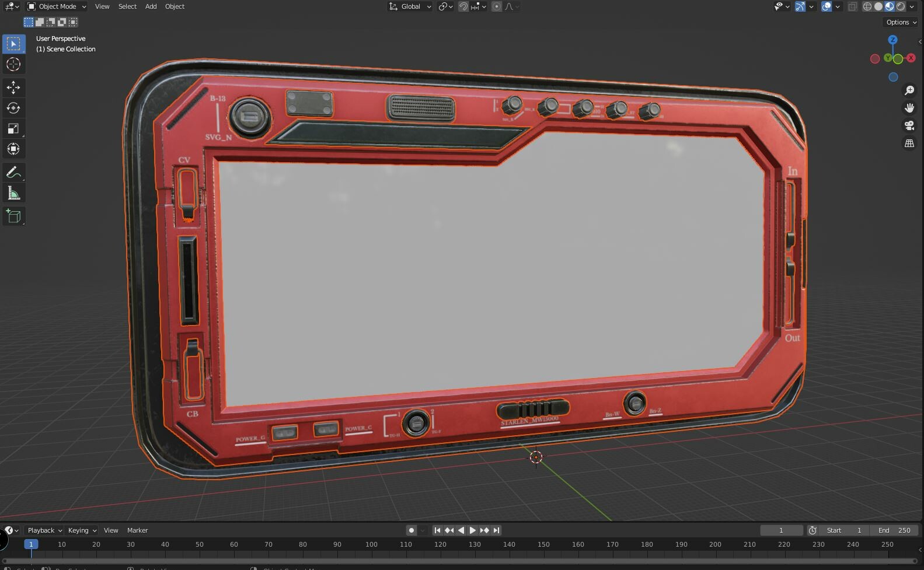The width and height of the screenshot is (924, 570).
Task: Toggle auto keying record button
Action: 412,530
